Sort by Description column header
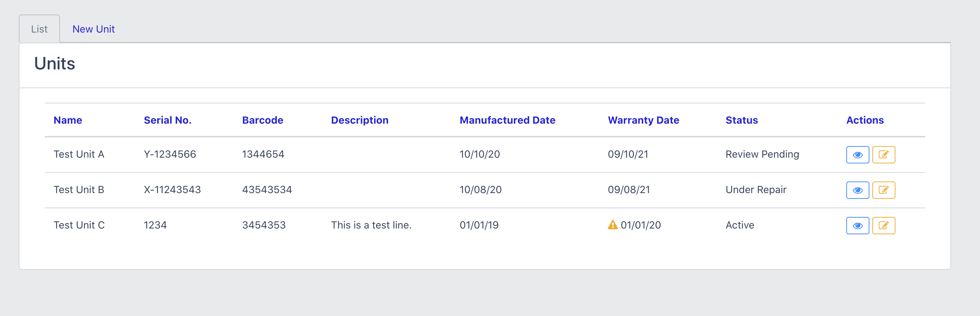This screenshot has width=980, height=316. tap(360, 120)
